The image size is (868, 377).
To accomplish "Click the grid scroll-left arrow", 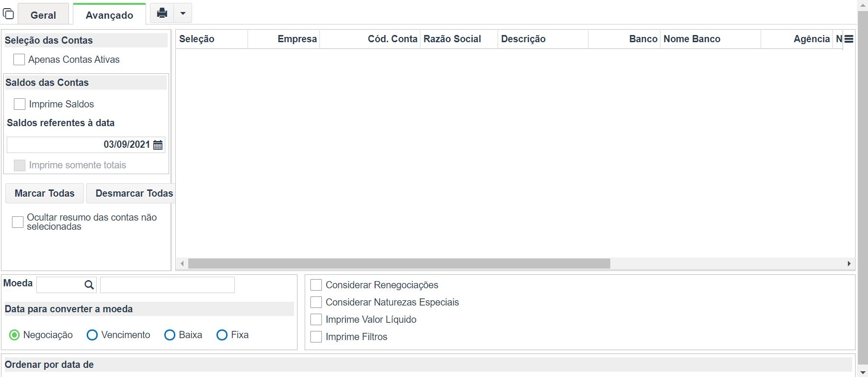I will [182, 263].
